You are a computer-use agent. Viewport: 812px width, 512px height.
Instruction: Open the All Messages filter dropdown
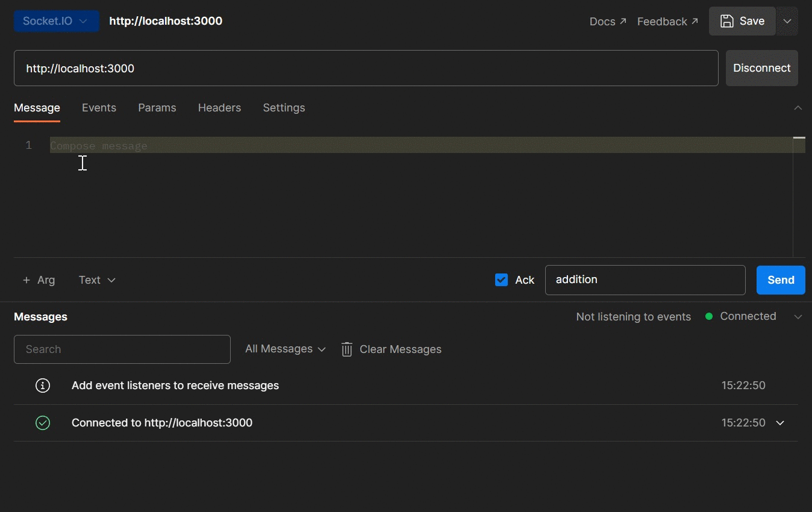[x=284, y=349]
